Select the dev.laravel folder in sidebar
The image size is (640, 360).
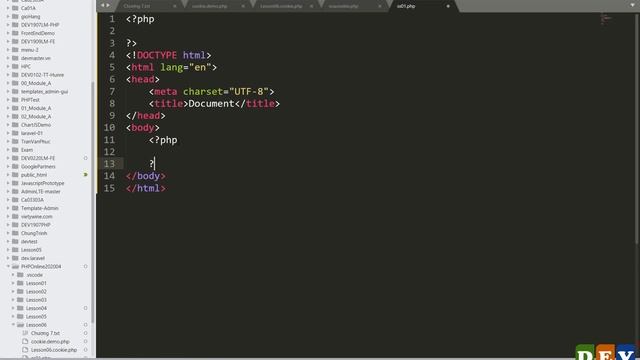click(33, 258)
